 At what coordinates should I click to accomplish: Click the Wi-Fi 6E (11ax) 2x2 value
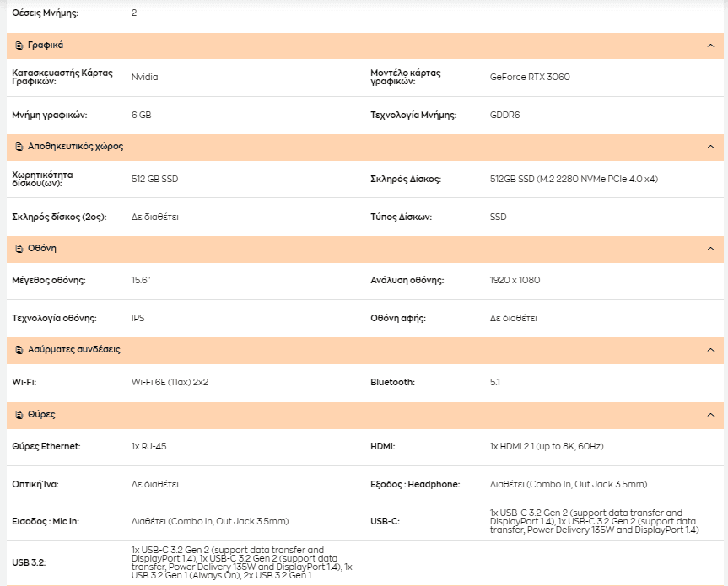pos(170,382)
